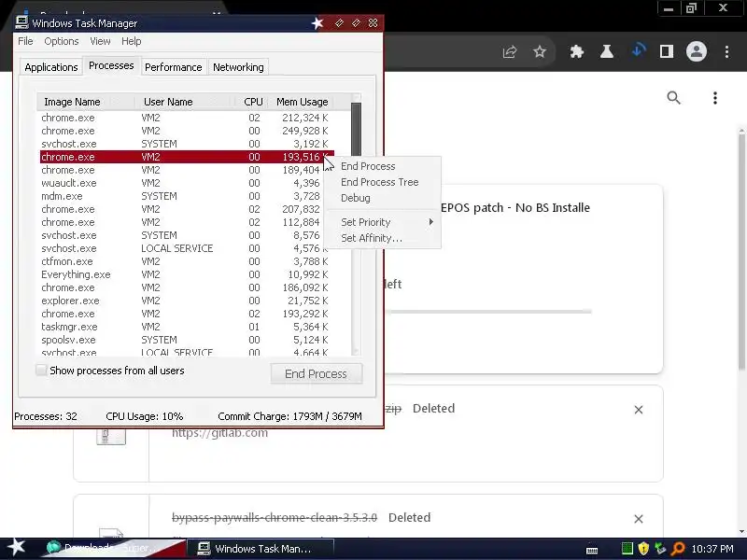This screenshot has height=560, width=747.
Task: Open the Task Manager View menu
Action: [100, 41]
